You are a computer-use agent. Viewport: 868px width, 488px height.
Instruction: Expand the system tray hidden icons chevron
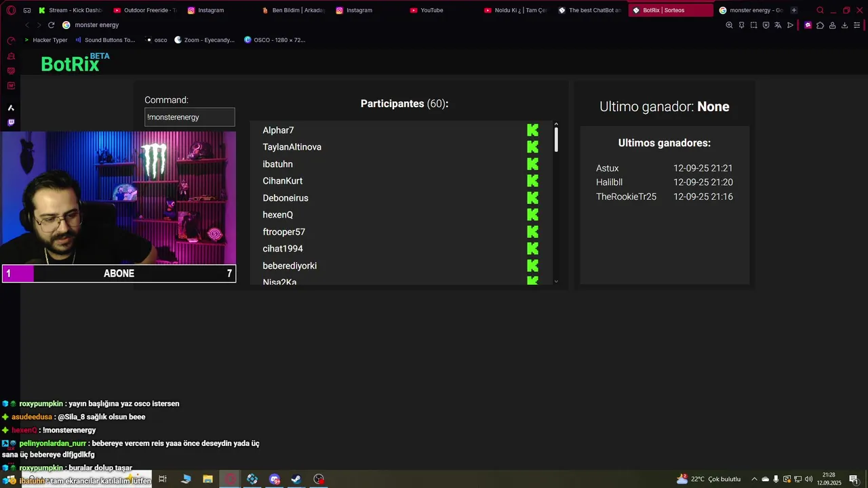754,479
